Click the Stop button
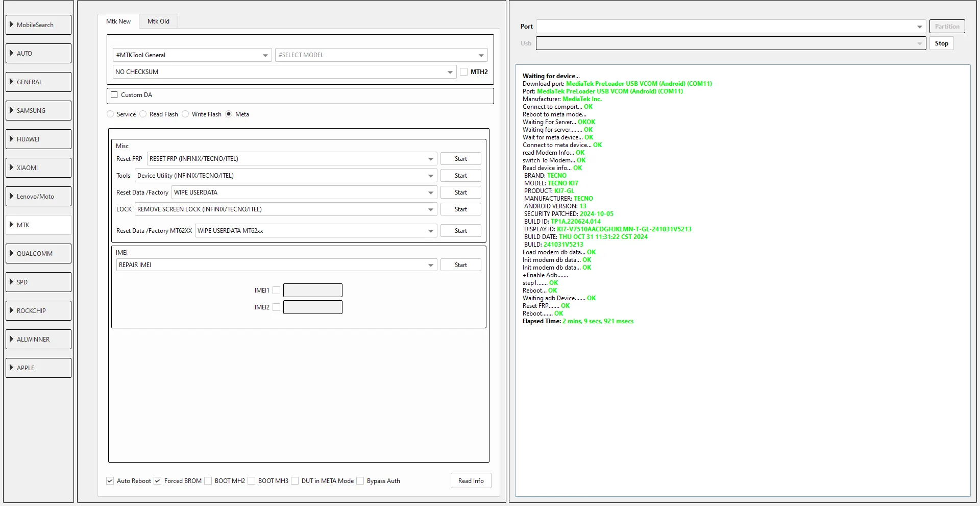This screenshot has height=506, width=980. [941, 43]
